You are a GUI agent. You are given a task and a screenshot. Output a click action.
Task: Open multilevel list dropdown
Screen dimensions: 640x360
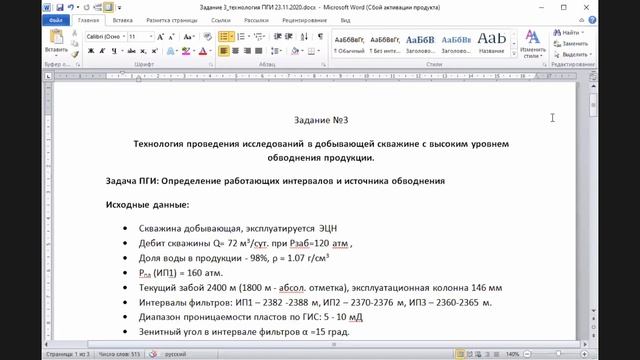264,37
